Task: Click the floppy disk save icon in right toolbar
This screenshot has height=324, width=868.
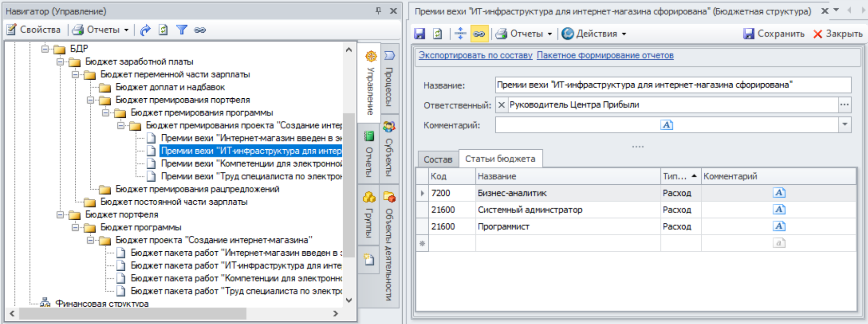Action: pos(419,34)
